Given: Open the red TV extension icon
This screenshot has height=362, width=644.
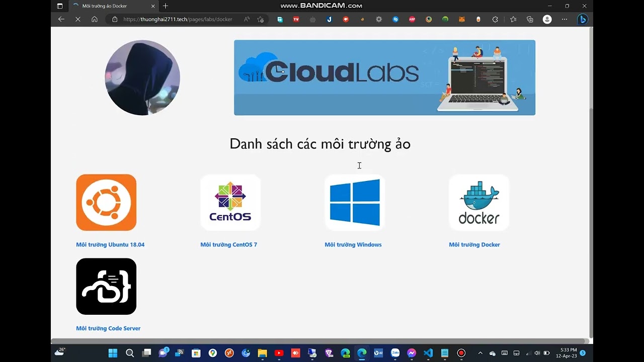Looking at the screenshot, I should [x=296, y=19].
